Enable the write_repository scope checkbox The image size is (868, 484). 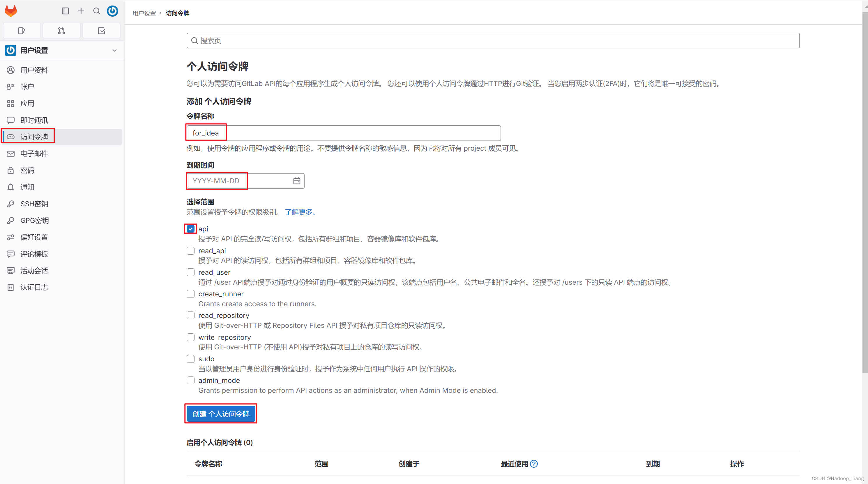coord(190,337)
